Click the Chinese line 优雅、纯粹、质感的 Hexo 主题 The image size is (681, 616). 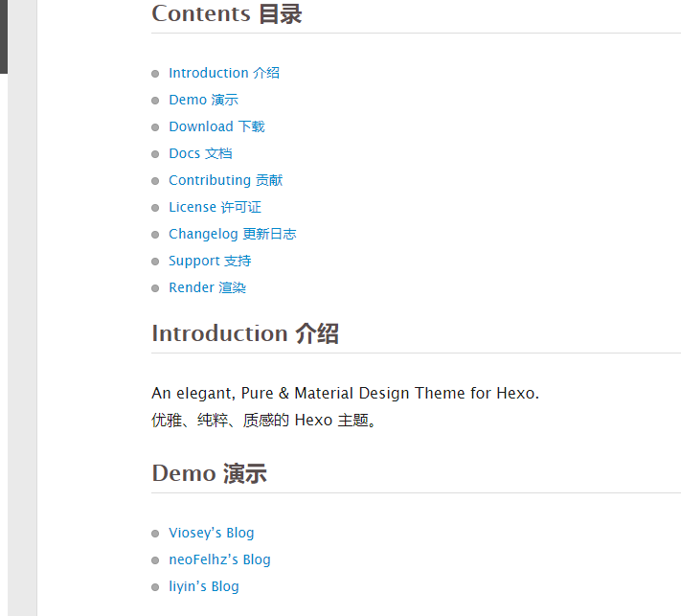263,420
